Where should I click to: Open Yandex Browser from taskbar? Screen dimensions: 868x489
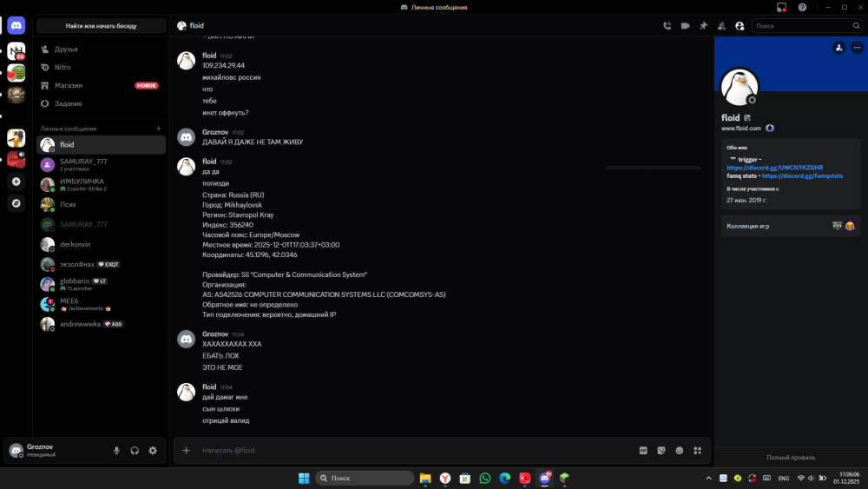(x=445, y=478)
